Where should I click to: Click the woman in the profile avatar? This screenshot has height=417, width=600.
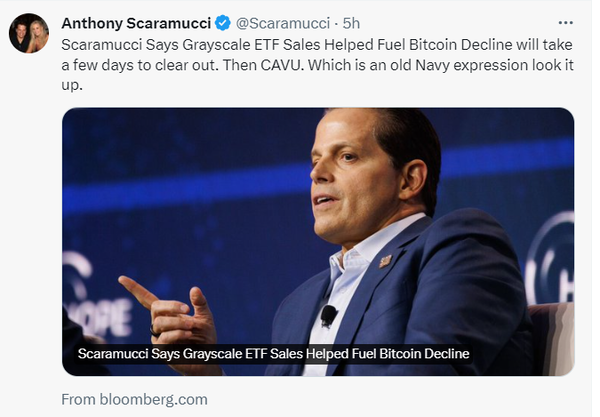(x=38, y=33)
